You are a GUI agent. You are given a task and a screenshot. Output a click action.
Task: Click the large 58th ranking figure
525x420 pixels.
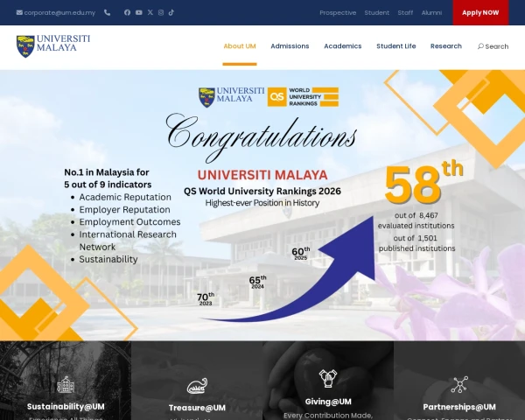click(x=423, y=183)
